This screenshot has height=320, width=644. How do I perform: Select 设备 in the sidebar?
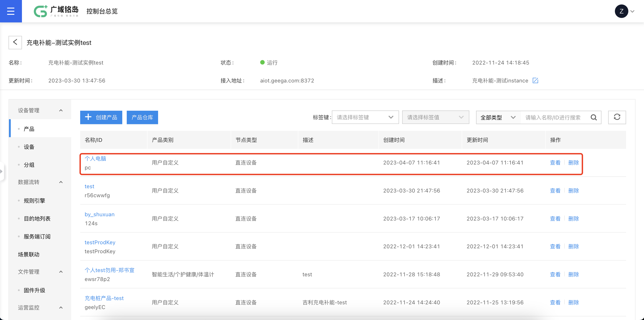click(x=29, y=147)
